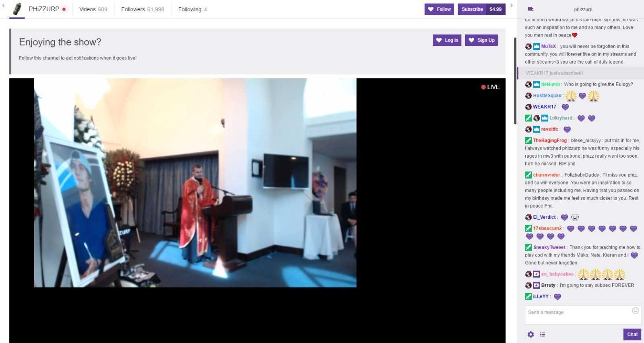The height and width of the screenshot is (343, 644).
Task: Open the chat settings gear icon
Action: coord(530,335)
